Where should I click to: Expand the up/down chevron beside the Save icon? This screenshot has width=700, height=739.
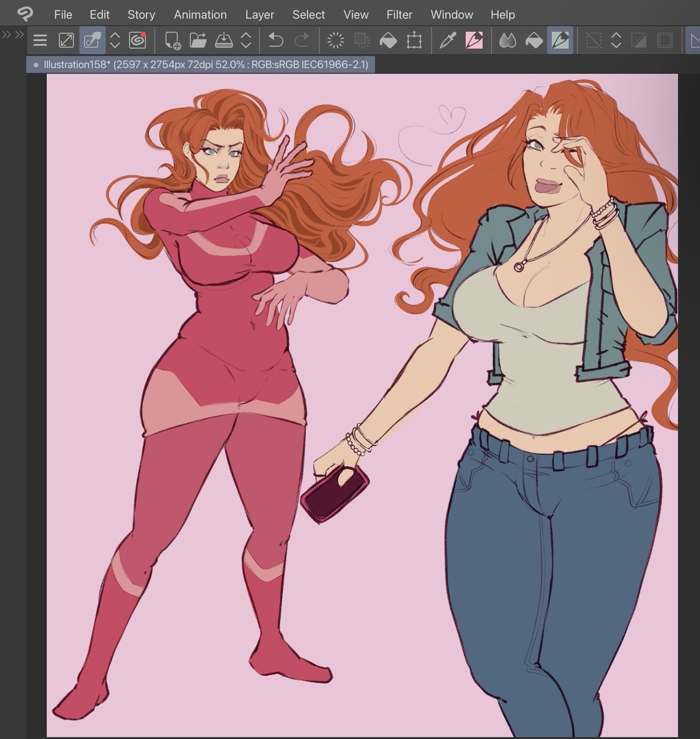point(246,41)
